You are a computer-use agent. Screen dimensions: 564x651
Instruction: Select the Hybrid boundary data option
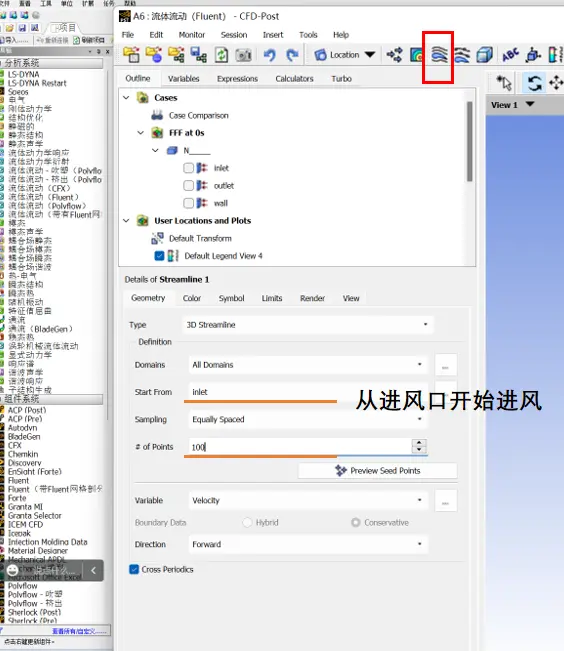[247, 522]
